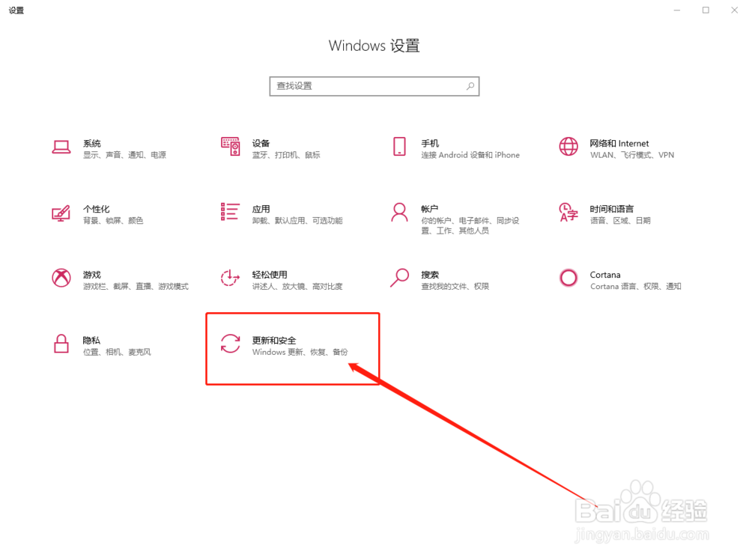This screenshot has width=749, height=560.
Task: Open the 搜索 magnifier category icon
Action: pyautogui.click(x=399, y=278)
